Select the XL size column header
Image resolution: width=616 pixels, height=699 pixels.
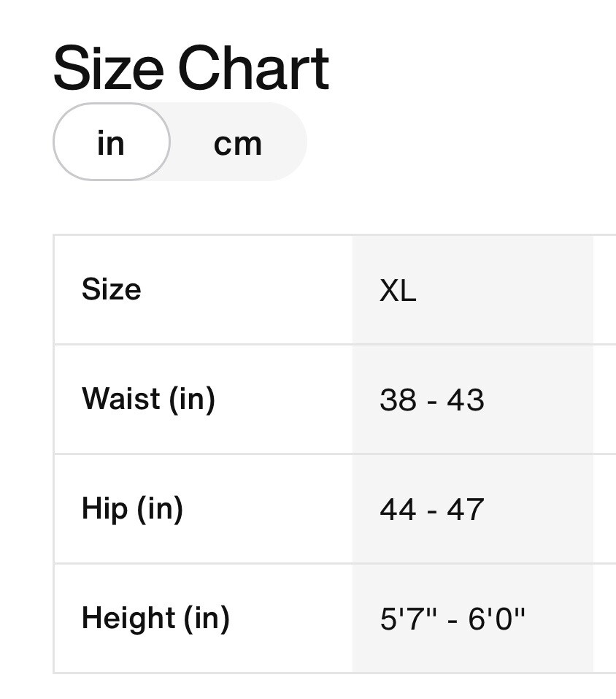click(398, 289)
